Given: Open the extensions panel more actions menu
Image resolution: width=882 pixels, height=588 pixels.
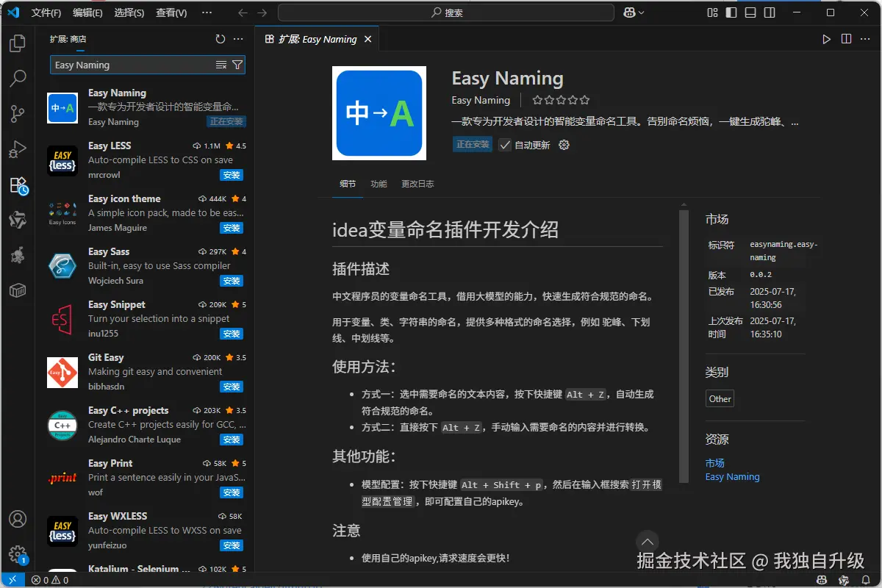Looking at the screenshot, I should 237,39.
